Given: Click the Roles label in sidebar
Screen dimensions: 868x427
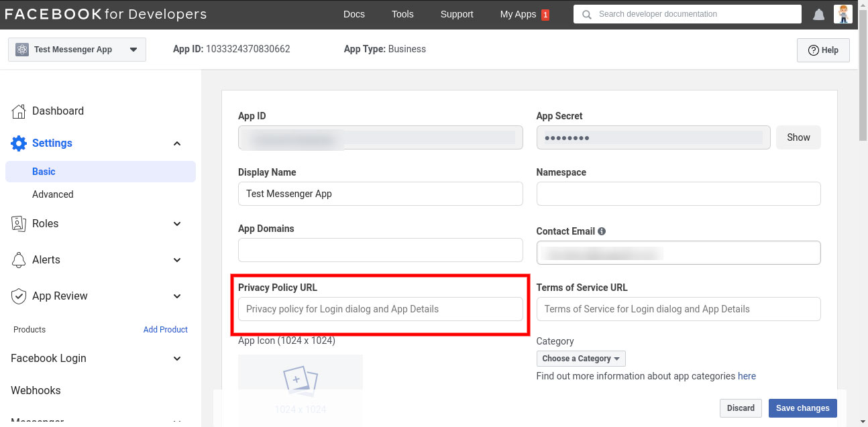Looking at the screenshot, I should point(46,224).
